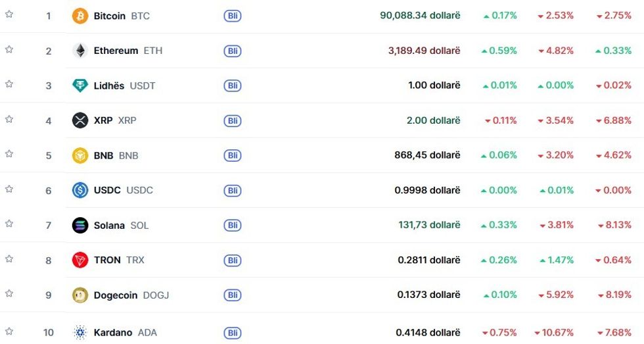Screen dimensions: 644x344
Task: Click the BNB logo icon
Action: (x=80, y=156)
